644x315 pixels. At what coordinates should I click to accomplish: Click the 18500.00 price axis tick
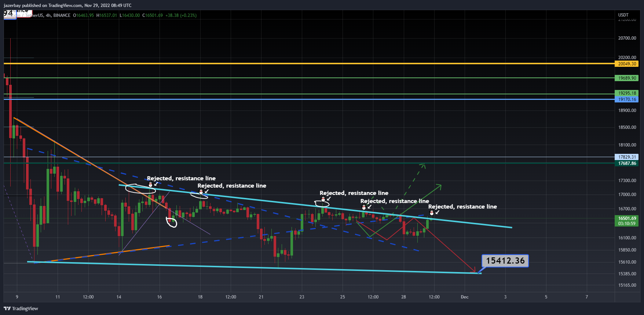[627, 127]
